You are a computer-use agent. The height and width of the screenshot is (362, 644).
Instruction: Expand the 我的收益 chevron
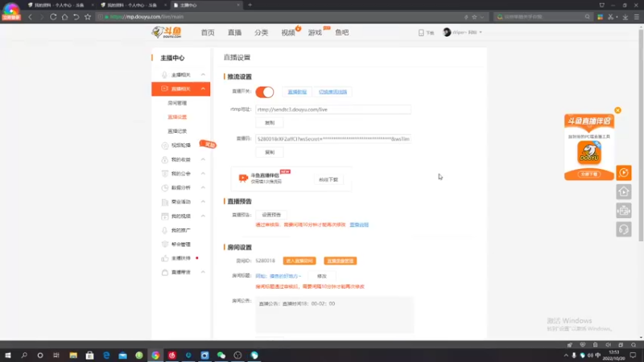pyautogui.click(x=203, y=159)
